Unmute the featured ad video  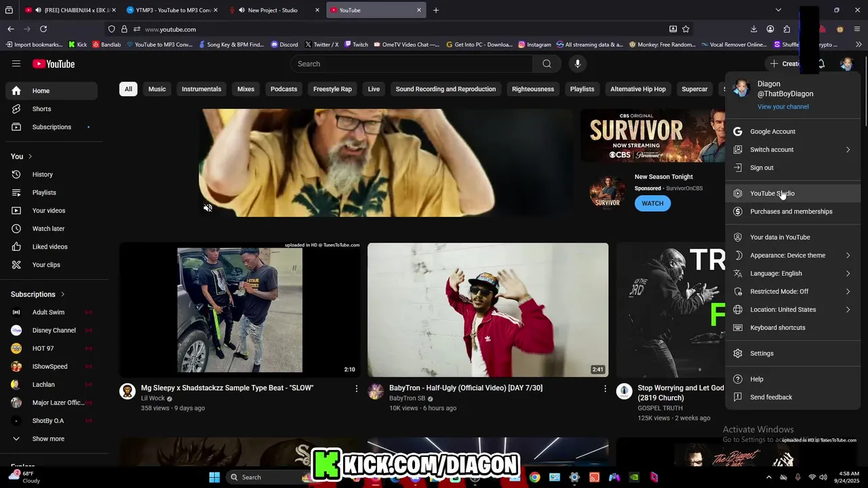tap(208, 208)
